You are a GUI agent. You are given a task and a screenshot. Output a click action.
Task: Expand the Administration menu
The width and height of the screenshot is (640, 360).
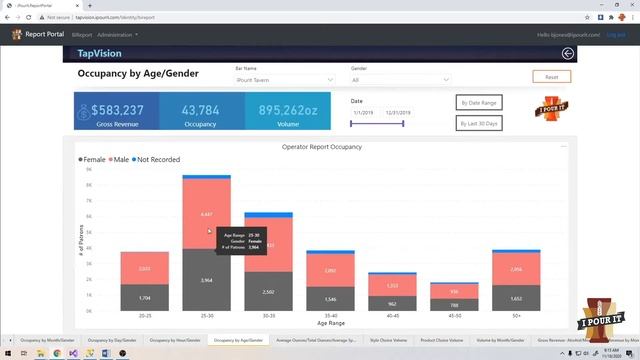coord(118,35)
